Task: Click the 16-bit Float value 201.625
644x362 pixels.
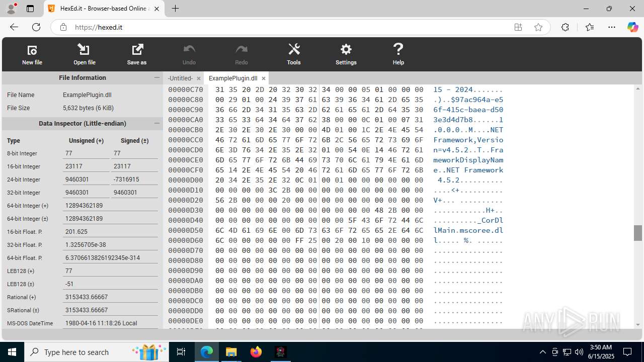Action: (x=110, y=232)
